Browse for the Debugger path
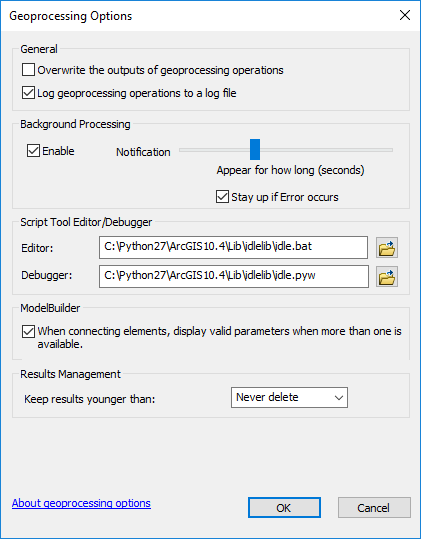 387,277
